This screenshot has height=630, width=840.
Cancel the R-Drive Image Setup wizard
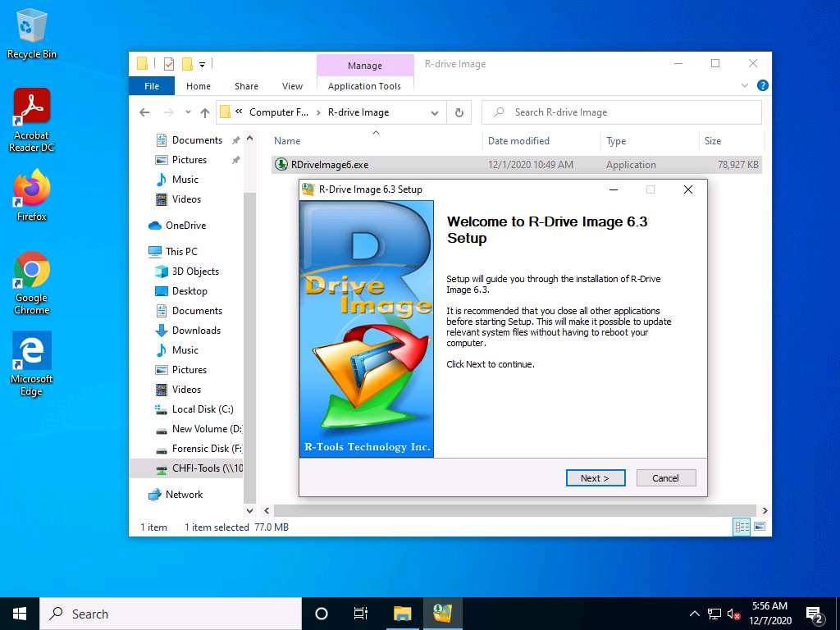coord(666,478)
